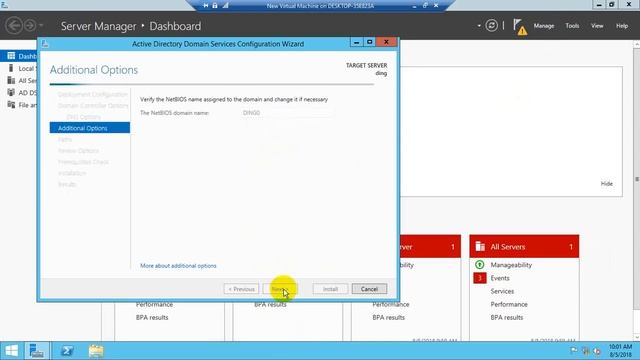
Task: Select AD DS icon in sidebar
Action: 11,93
